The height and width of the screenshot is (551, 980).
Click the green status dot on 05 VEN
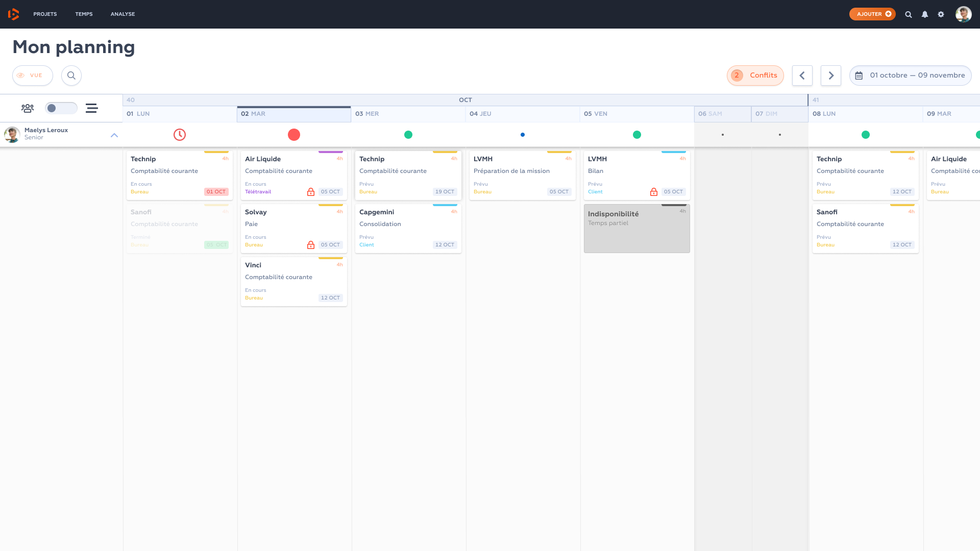point(637,135)
